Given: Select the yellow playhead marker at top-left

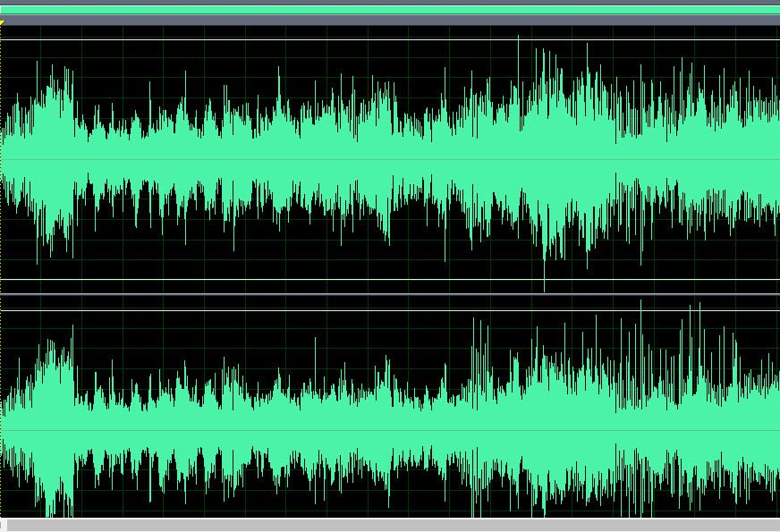Looking at the screenshot, I should (x=3, y=24).
